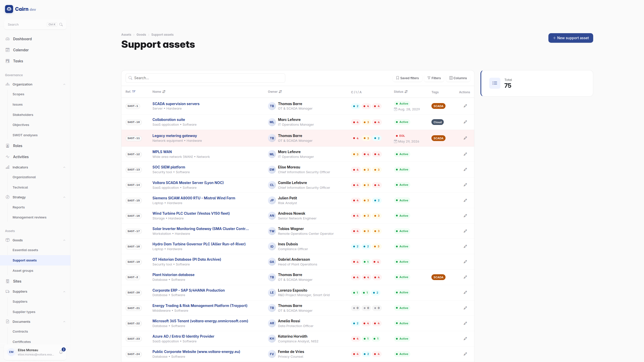
Task: Open Management reviews in sidebar
Action: pos(29,217)
